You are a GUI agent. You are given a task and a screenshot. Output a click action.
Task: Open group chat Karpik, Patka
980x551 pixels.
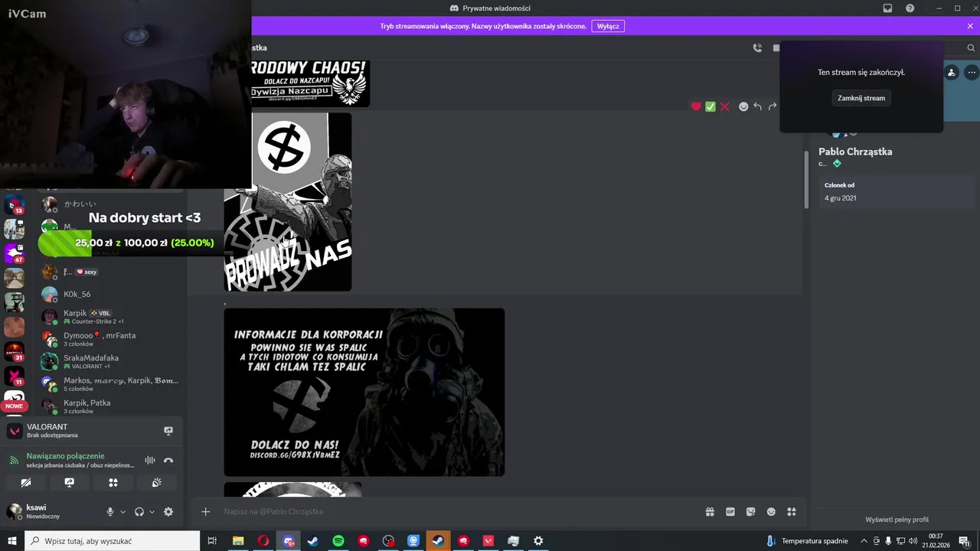click(111, 406)
